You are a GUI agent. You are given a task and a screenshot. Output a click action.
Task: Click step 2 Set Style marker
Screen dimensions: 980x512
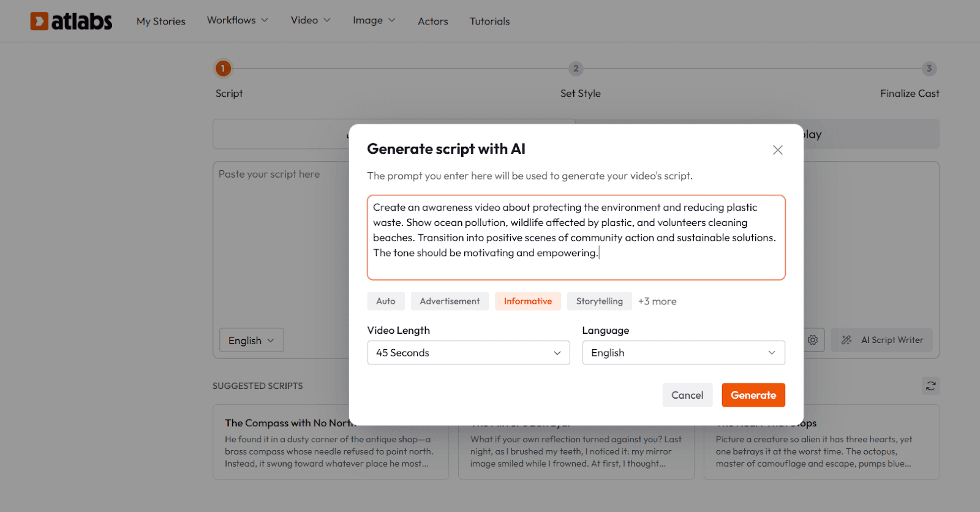(x=576, y=69)
